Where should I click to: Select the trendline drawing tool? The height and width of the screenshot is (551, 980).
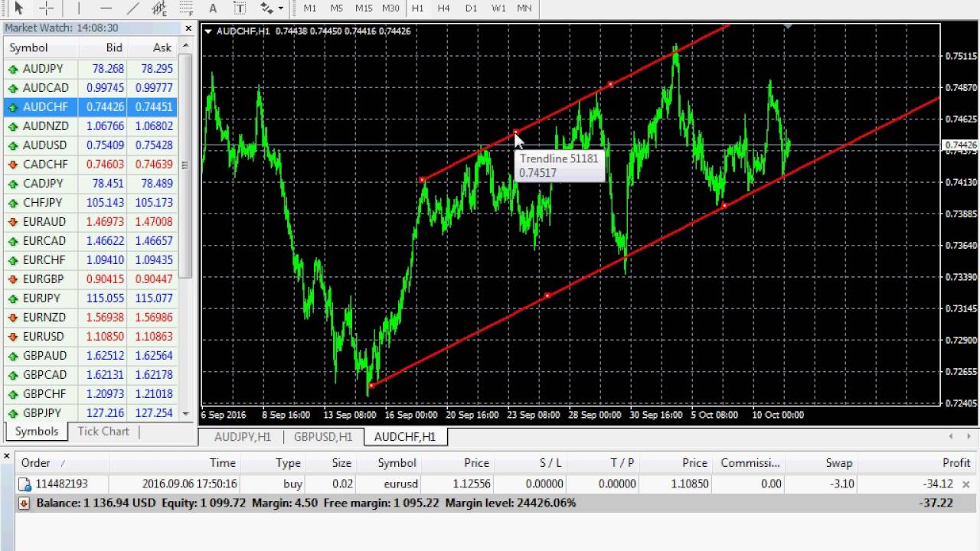132,8
